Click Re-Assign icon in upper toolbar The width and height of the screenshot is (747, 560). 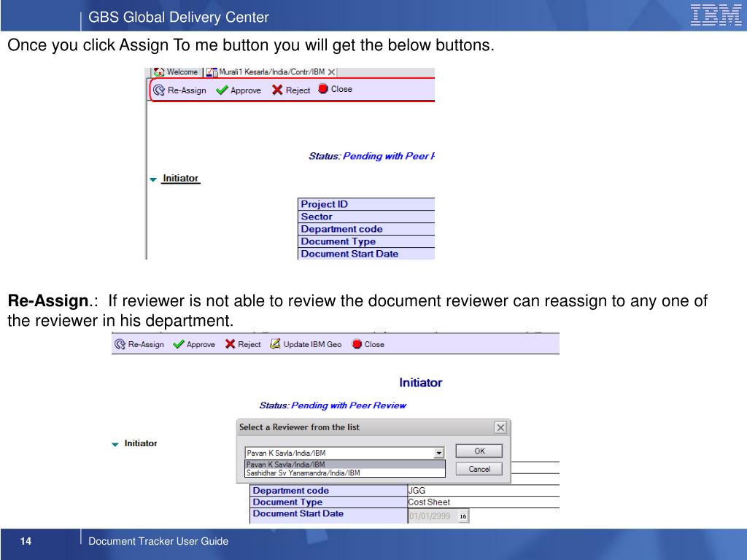pyautogui.click(x=158, y=90)
